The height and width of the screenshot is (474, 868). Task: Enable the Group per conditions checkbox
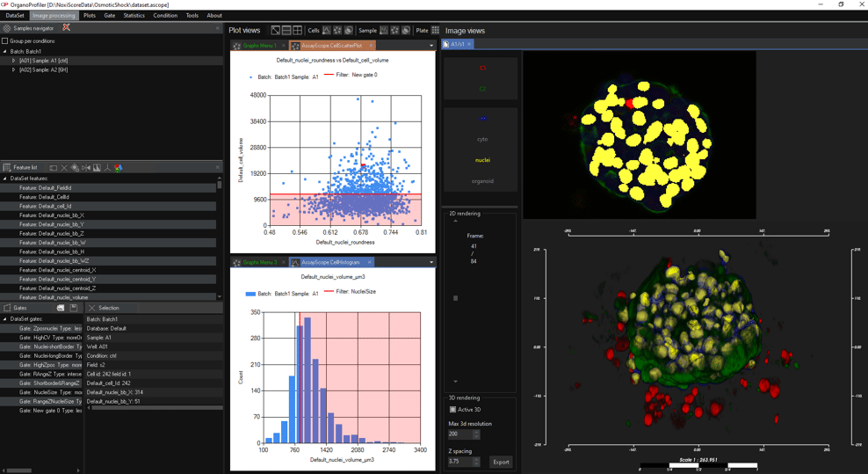5,40
